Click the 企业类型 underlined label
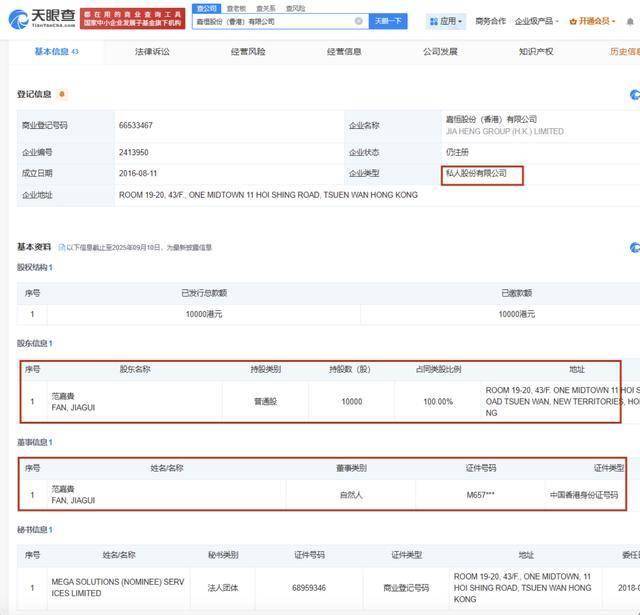Viewport: 640px width, 615px height. [x=364, y=173]
